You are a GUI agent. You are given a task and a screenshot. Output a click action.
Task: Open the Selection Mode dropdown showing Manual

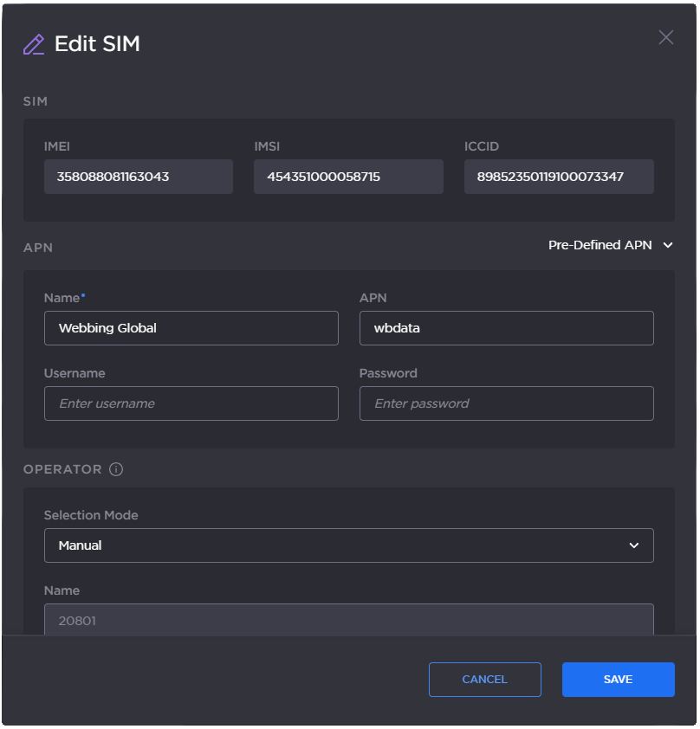pyautogui.click(x=348, y=545)
